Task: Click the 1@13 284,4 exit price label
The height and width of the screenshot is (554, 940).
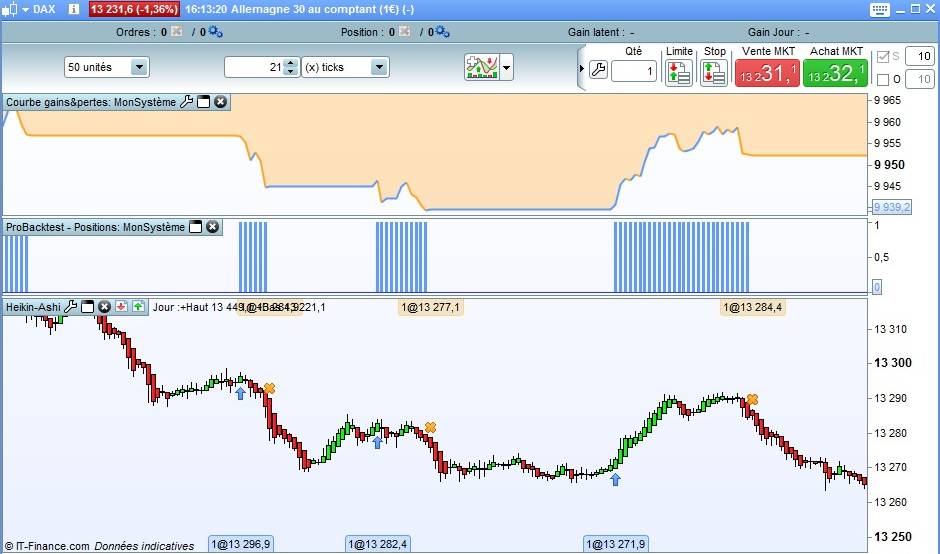Action: pyautogui.click(x=752, y=308)
